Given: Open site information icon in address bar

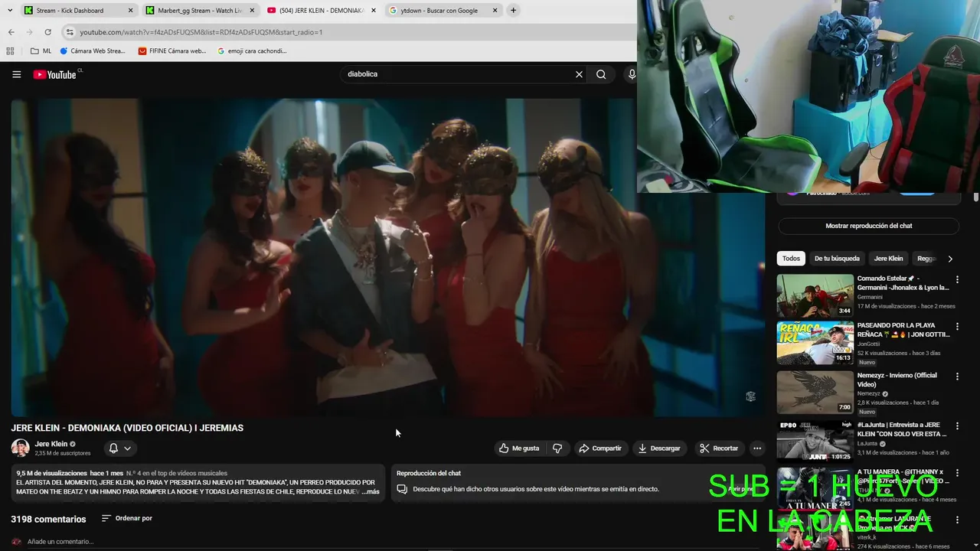Looking at the screenshot, I should 70,32.
